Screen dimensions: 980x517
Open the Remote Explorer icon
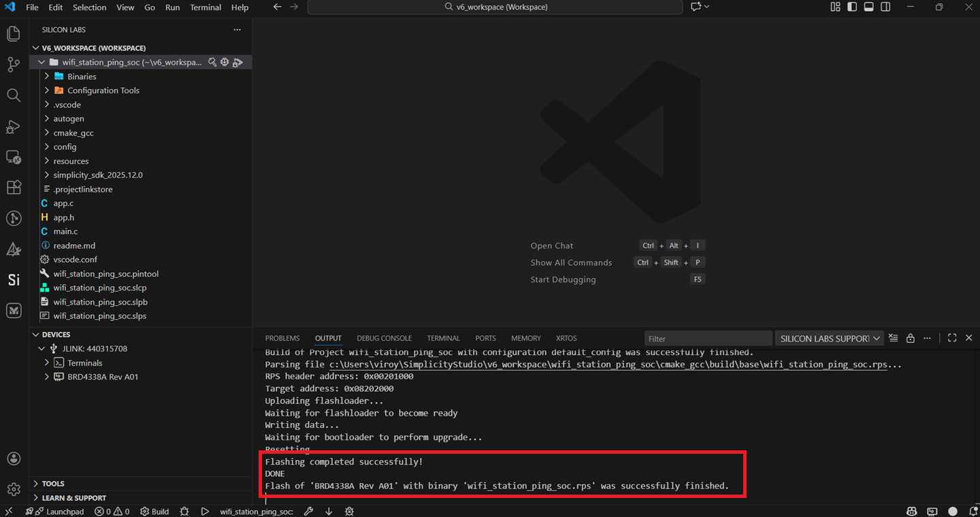point(14,157)
